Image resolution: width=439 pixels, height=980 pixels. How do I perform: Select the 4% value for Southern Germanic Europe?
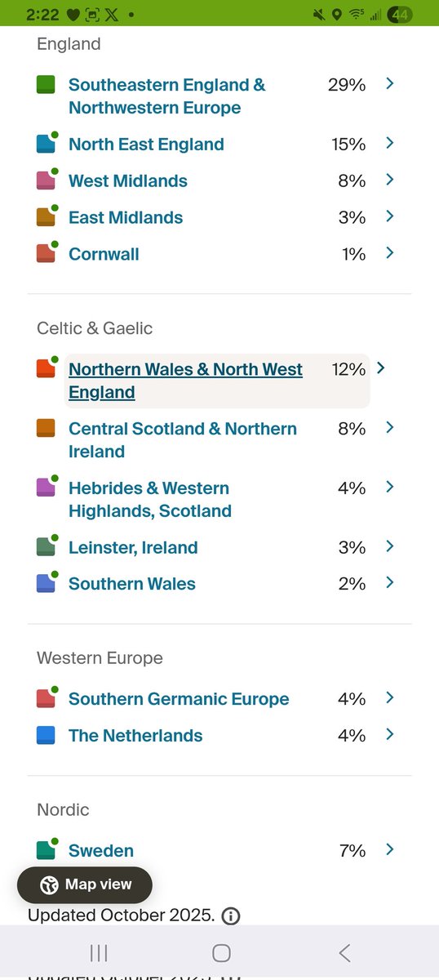coord(352,699)
